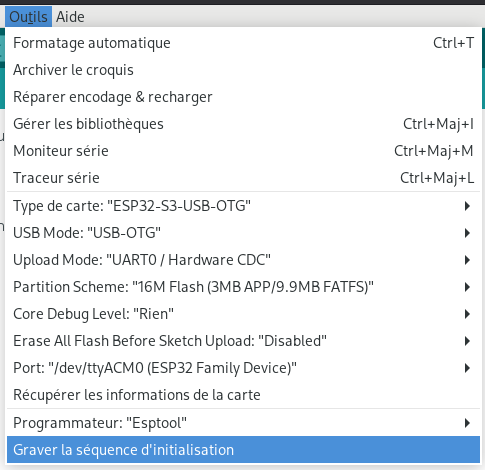Click the arrow beside Type de carte
485x470 pixels.
coord(467,206)
